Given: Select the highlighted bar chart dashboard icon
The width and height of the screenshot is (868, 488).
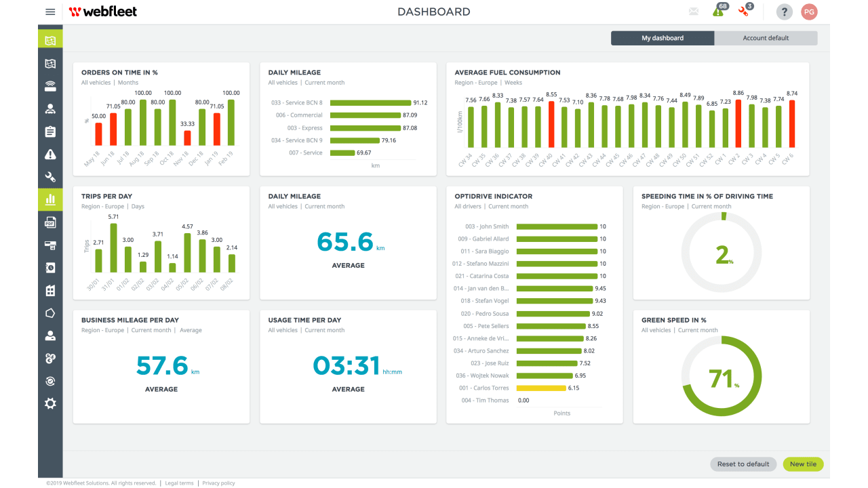Looking at the screenshot, I should tap(50, 199).
